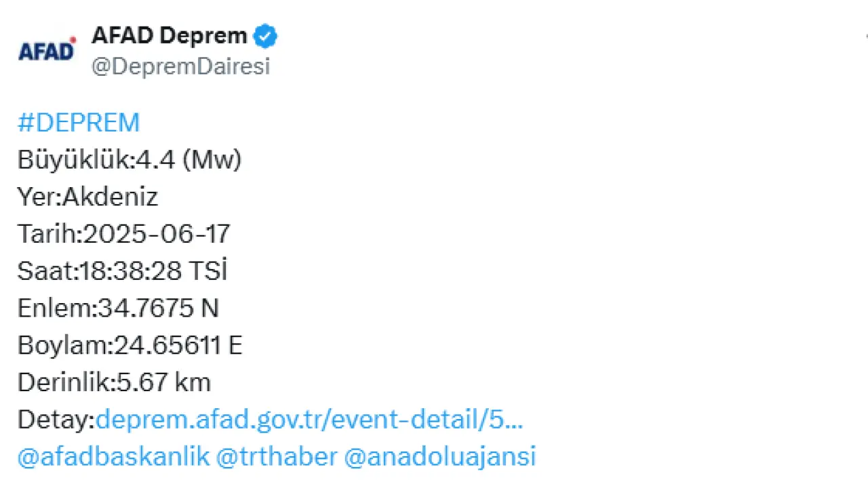Open the @afadbaskanlik mention
The height and width of the screenshot is (501, 868).
(113, 456)
